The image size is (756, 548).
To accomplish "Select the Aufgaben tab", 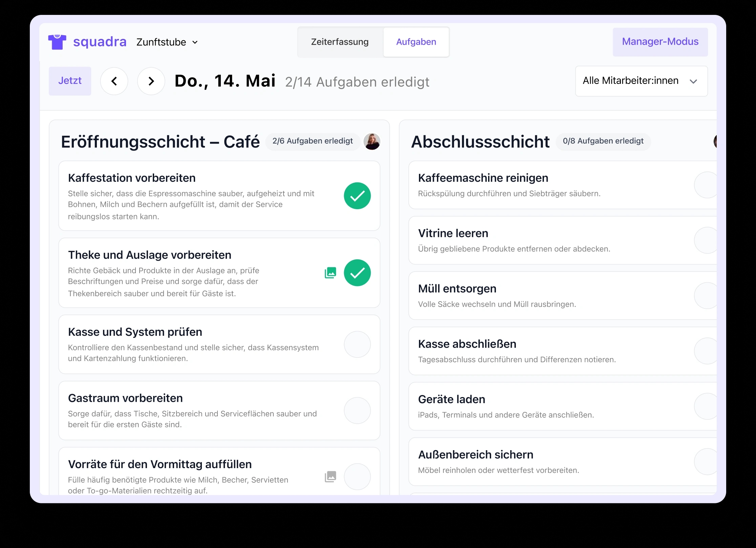I will coord(416,42).
